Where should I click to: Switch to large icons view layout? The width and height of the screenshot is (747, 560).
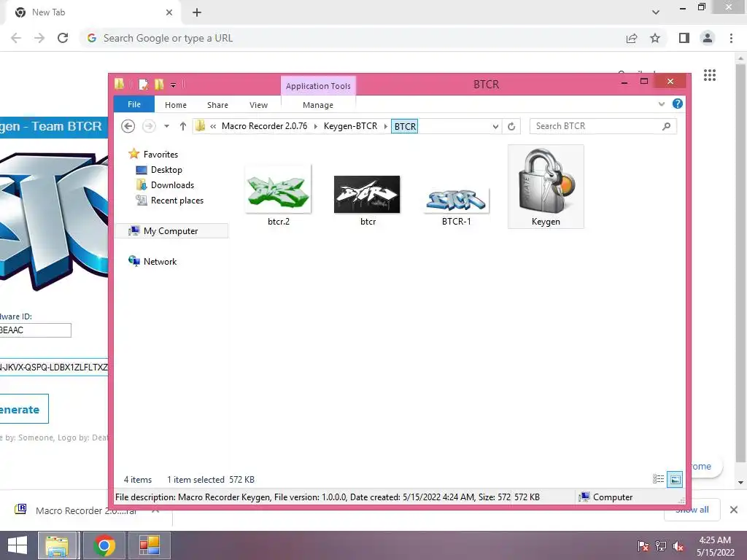point(675,479)
